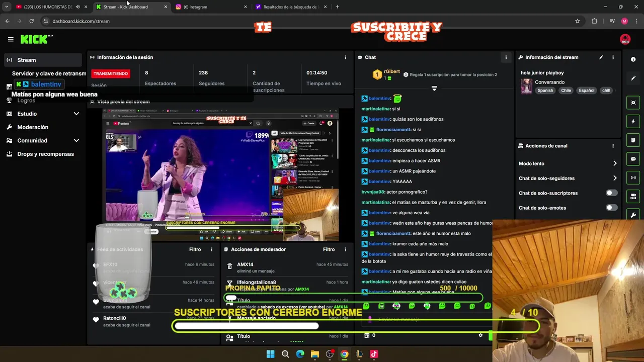Open Acciones de moderador options menu

[x=345, y=249]
